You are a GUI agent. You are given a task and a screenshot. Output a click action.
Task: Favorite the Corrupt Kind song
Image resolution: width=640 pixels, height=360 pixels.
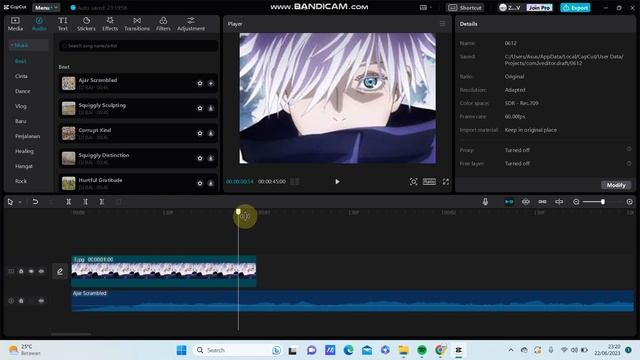pyautogui.click(x=200, y=133)
